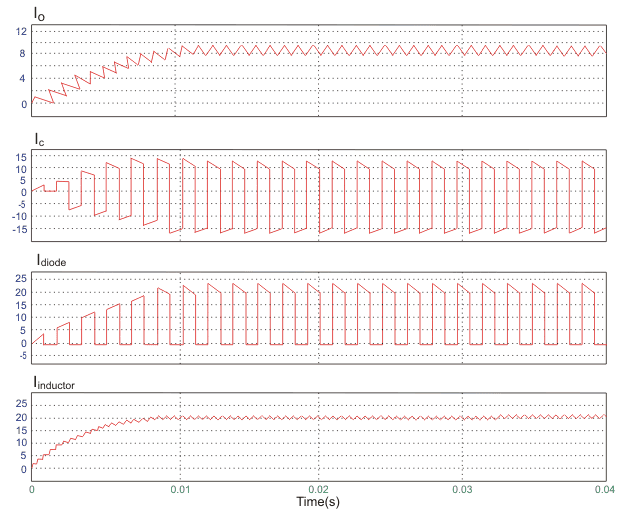Click the 0.01 time axis tick

tap(176, 489)
